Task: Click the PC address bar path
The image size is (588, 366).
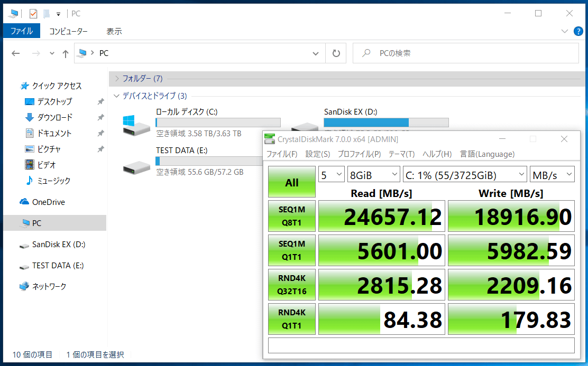Action: [104, 53]
